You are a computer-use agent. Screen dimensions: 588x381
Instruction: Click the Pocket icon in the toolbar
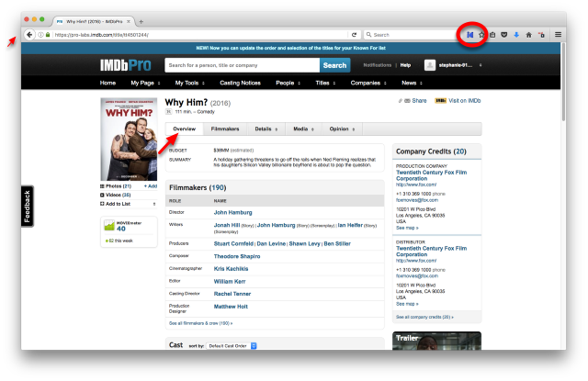pos(504,35)
